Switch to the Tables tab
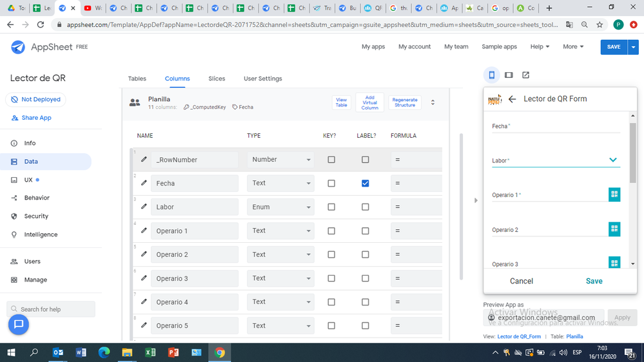The width and height of the screenshot is (644, 362). pos(137,79)
